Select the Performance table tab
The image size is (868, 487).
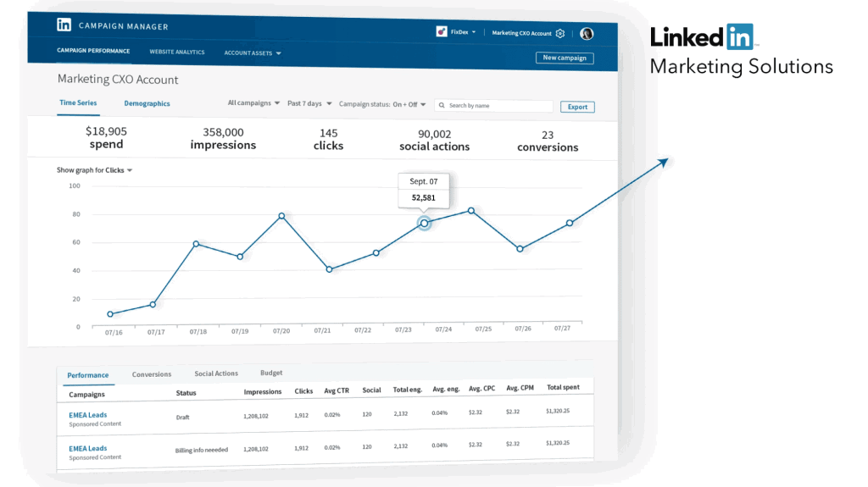pyautogui.click(x=88, y=375)
